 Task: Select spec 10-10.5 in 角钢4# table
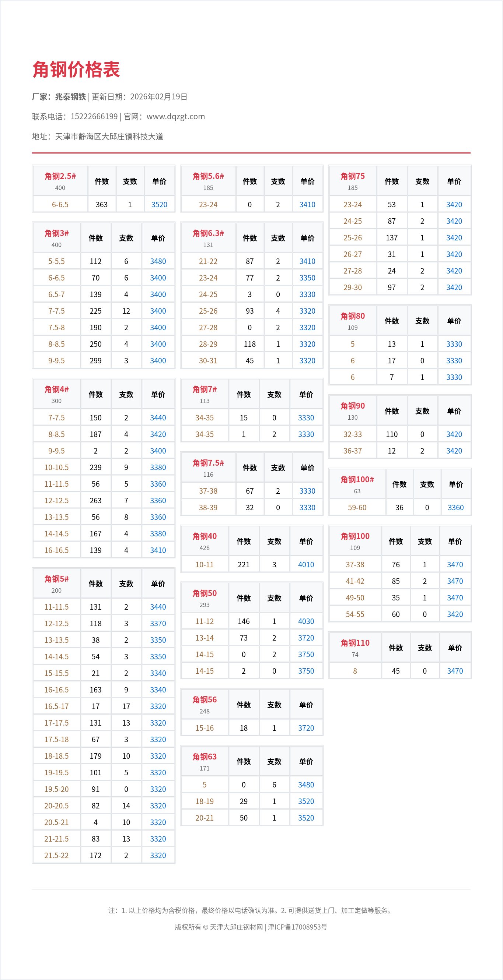pos(56,468)
